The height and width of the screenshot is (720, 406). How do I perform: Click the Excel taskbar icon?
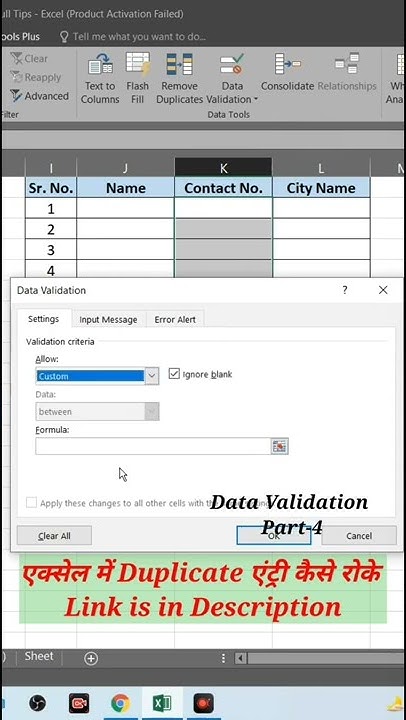(x=162, y=703)
